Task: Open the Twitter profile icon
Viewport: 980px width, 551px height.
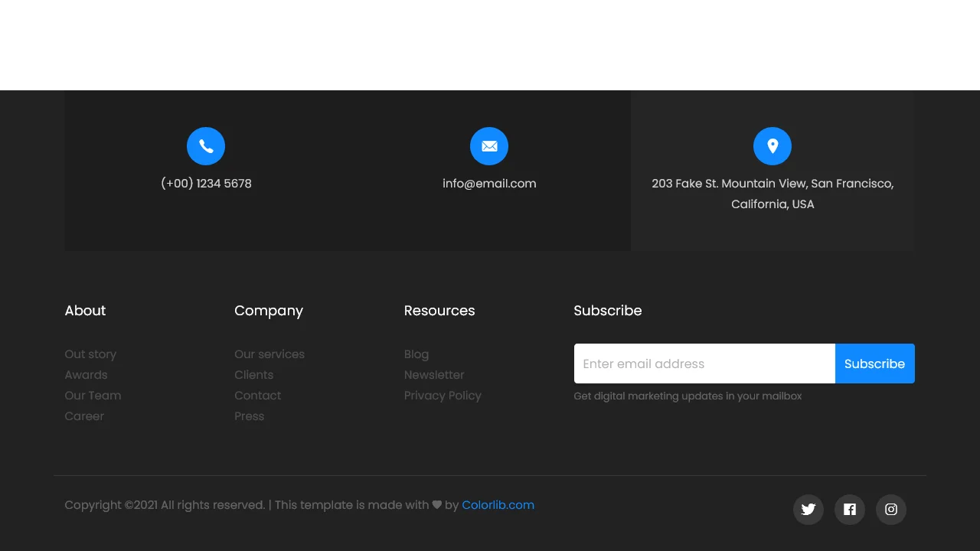Action: 808,510
